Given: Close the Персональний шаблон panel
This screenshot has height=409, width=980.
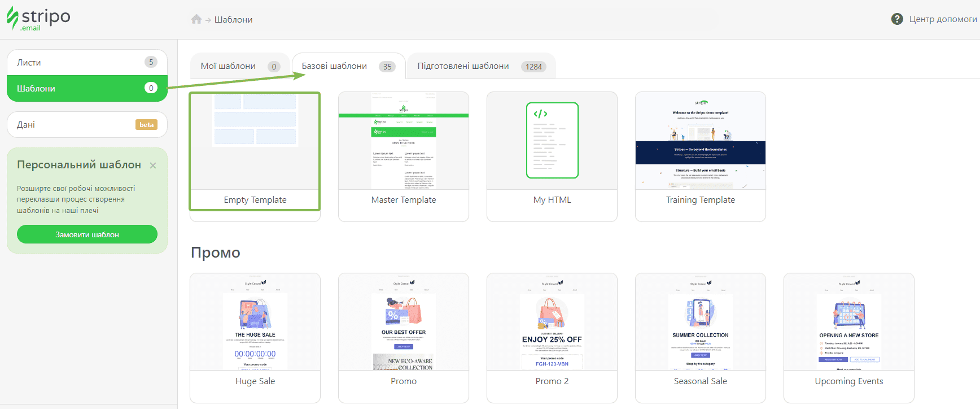Looking at the screenshot, I should 153,166.
